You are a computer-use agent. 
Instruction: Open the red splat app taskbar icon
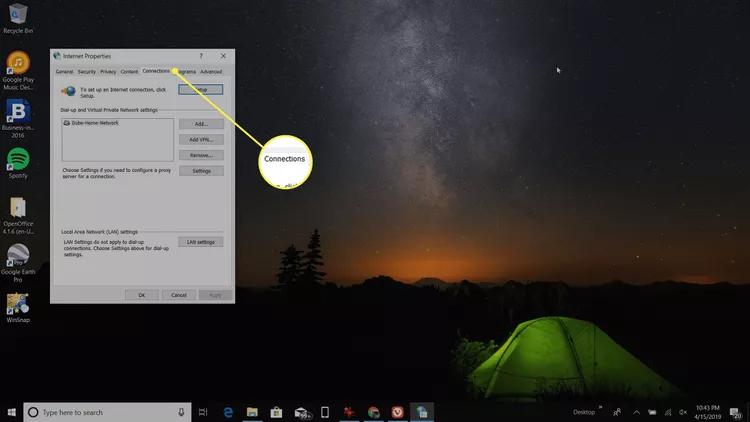tap(349, 412)
